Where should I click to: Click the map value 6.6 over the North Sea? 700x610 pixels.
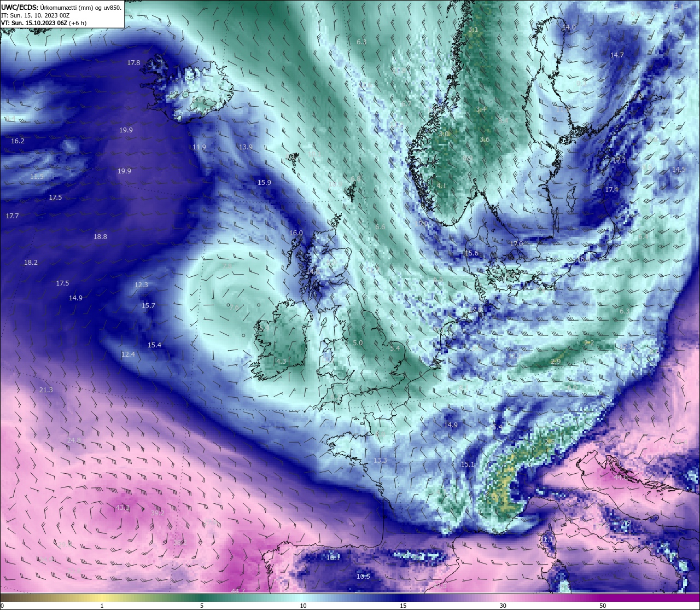pyautogui.click(x=380, y=227)
